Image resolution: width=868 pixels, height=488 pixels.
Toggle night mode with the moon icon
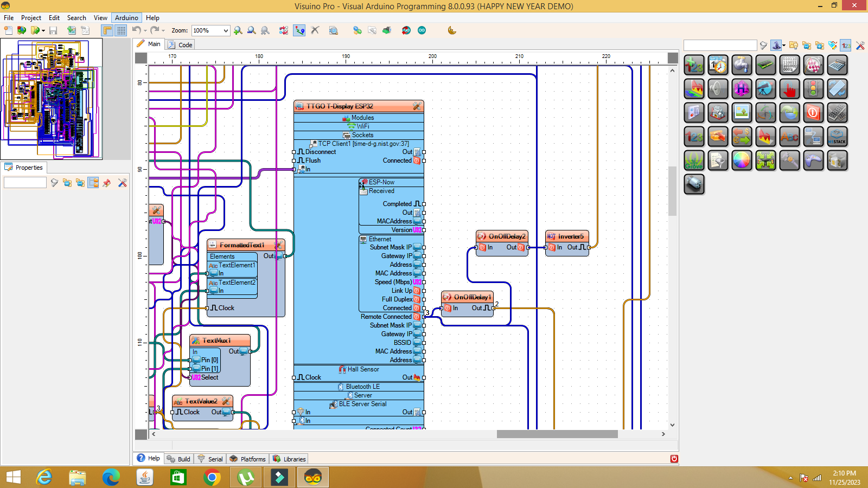pos(452,30)
